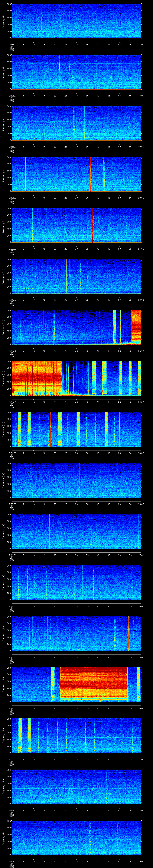
Task: Click the 12:29:00 start time label
Action: (x=12, y=708)
